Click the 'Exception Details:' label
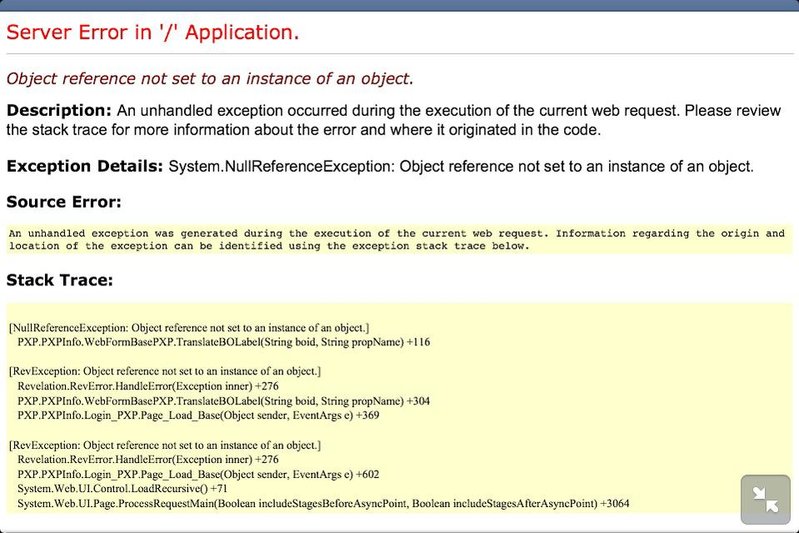Image resolution: width=799 pixels, height=533 pixels. (x=85, y=166)
